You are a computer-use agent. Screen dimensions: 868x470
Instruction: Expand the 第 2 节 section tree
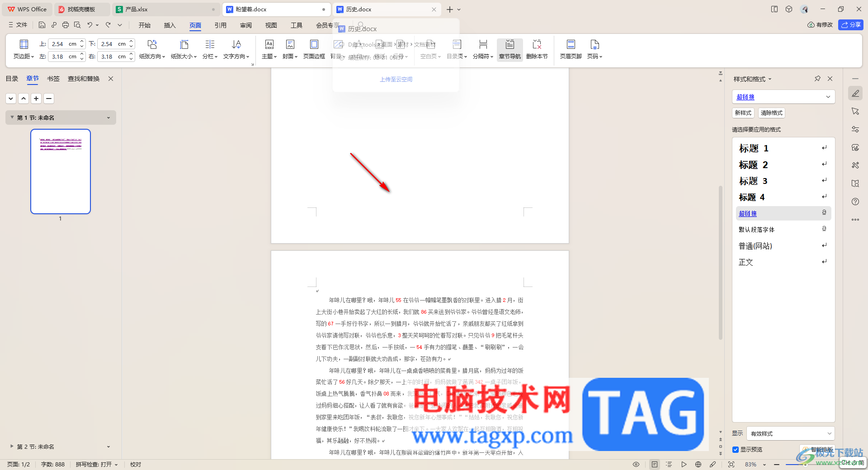pyautogui.click(x=12, y=446)
